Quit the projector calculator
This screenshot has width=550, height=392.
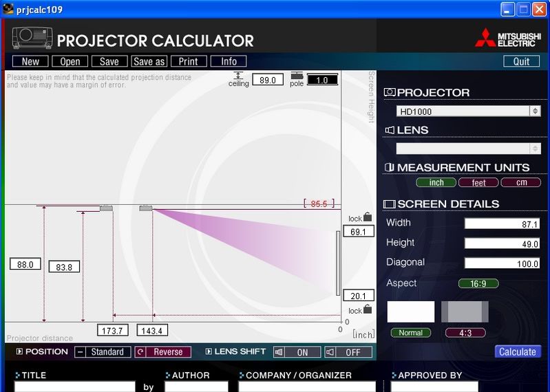coord(521,61)
